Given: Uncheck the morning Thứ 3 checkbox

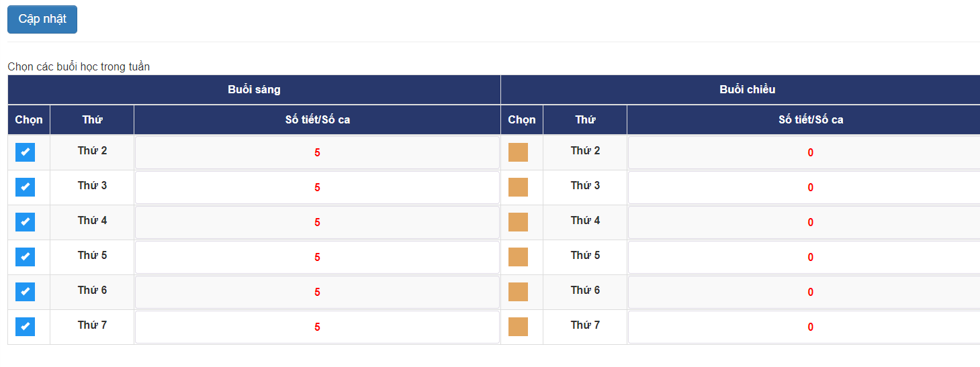Looking at the screenshot, I should [x=26, y=187].
